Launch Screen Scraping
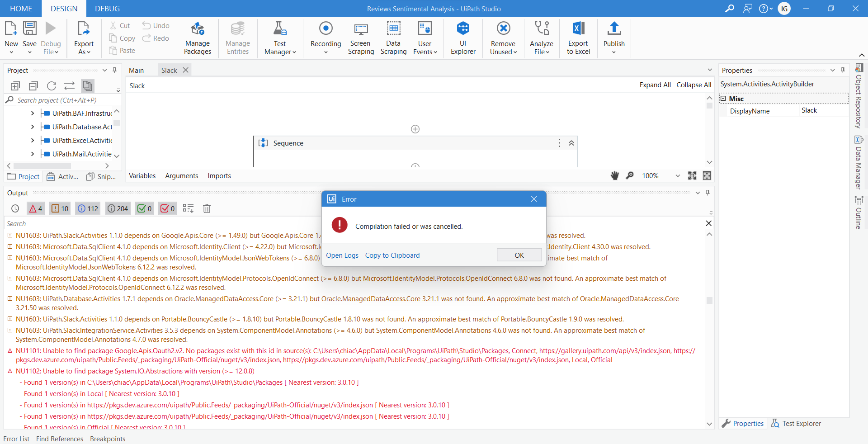868x444 pixels. [x=361, y=38]
